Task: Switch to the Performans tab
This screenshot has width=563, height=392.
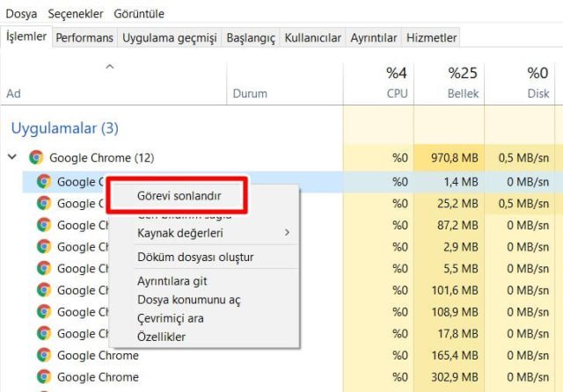Action: point(84,38)
